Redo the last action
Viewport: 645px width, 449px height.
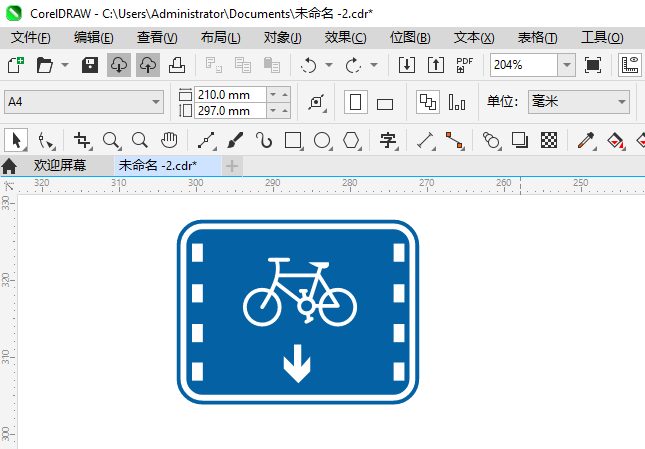tap(353, 65)
